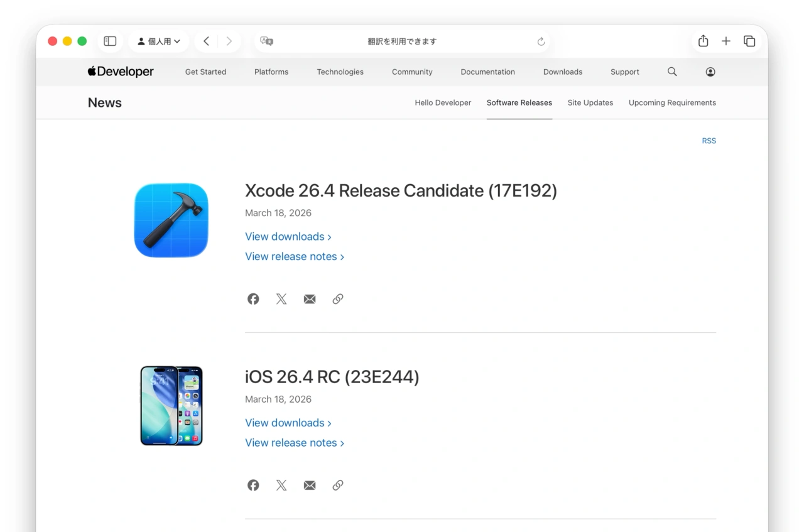Open the 個人用 profile dropdown
This screenshot has height=532, width=804.
click(x=158, y=41)
